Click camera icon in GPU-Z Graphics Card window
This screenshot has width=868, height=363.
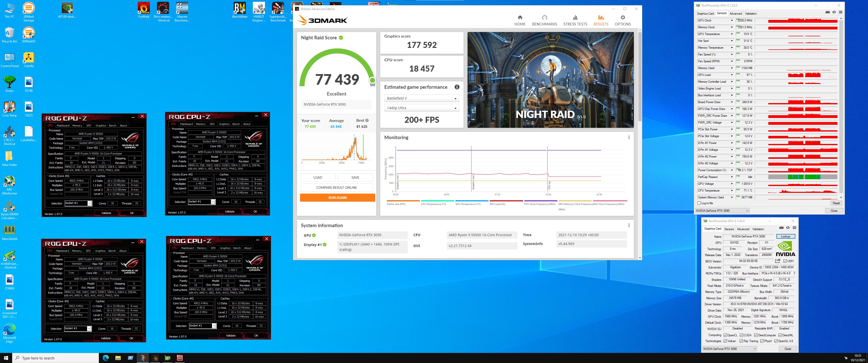click(x=781, y=228)
